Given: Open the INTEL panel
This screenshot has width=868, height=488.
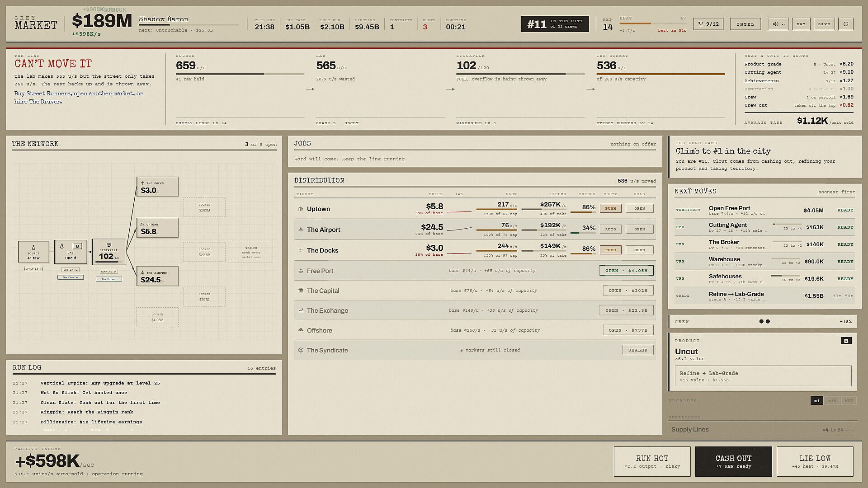Looking at the screenshot, I should (x=745, y=24).
